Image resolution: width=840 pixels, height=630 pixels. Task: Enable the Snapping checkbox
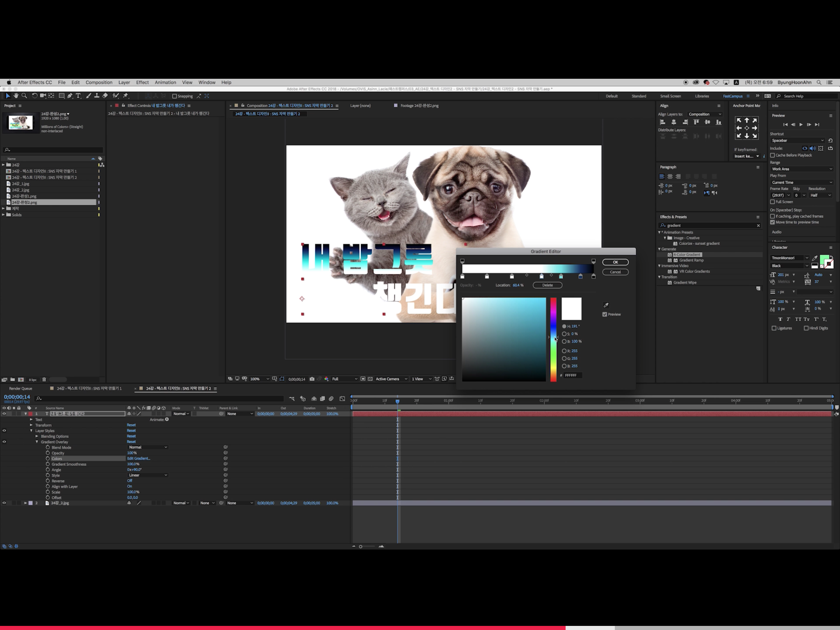(x=175, y=96)
